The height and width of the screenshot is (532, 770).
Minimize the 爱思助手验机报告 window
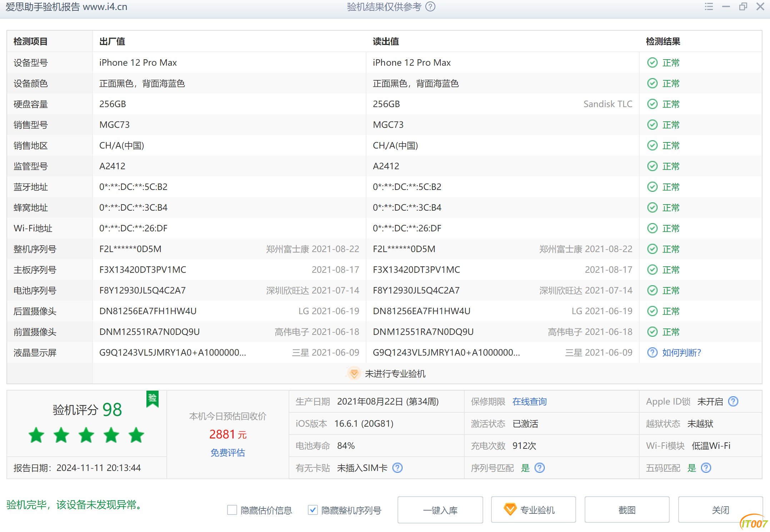tap(726, 7)
